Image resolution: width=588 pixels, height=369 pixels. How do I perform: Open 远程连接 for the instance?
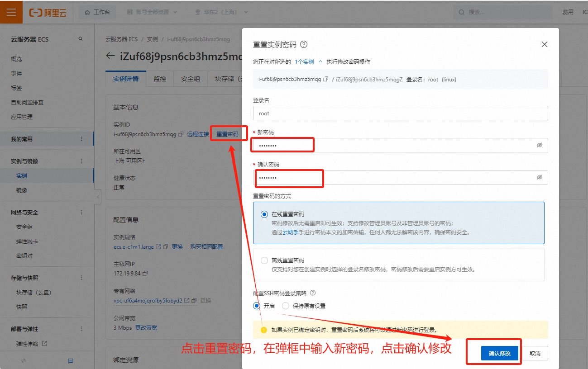197,133
